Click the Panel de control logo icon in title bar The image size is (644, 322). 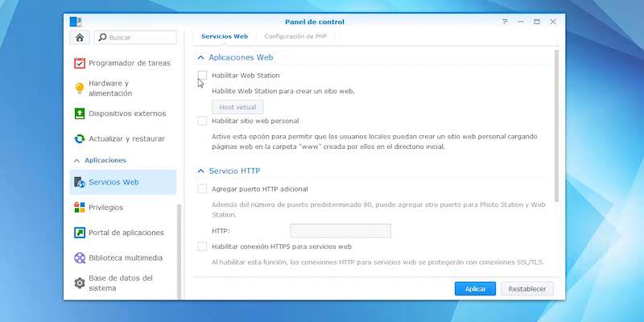point(76,22)
